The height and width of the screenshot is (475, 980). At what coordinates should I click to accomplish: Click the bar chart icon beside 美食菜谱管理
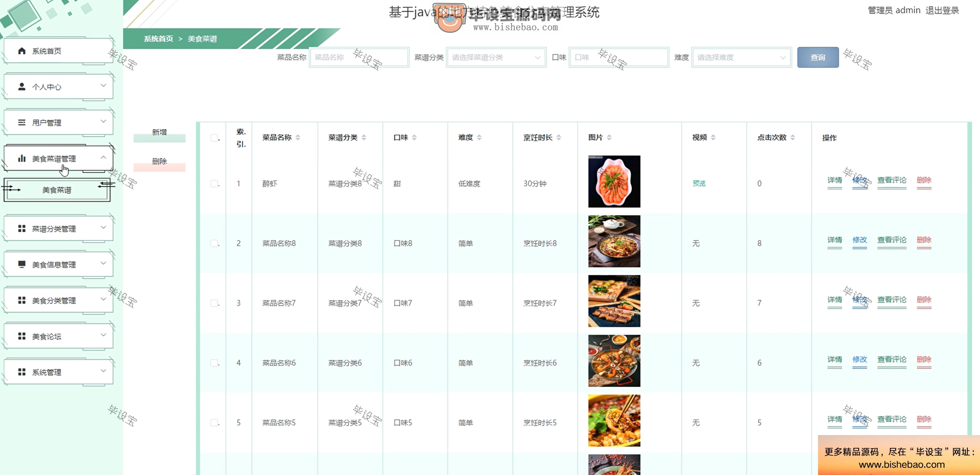point(22,158)
